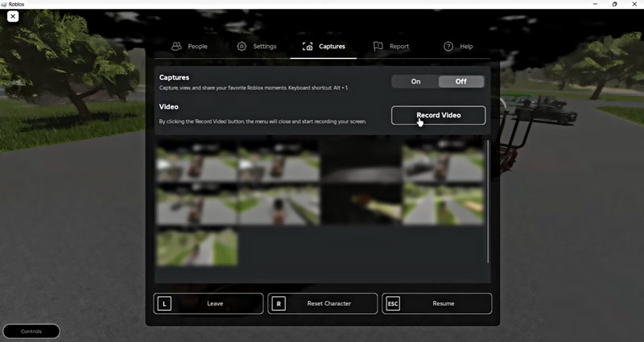Click the L key icon beside Leave
This screenshot has height=342, width=644.
tap(164, 303)
